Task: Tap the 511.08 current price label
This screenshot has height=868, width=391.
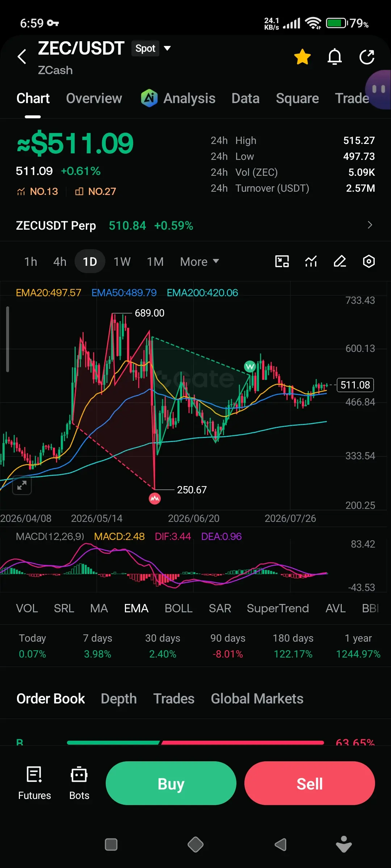Action: [355, 385]
